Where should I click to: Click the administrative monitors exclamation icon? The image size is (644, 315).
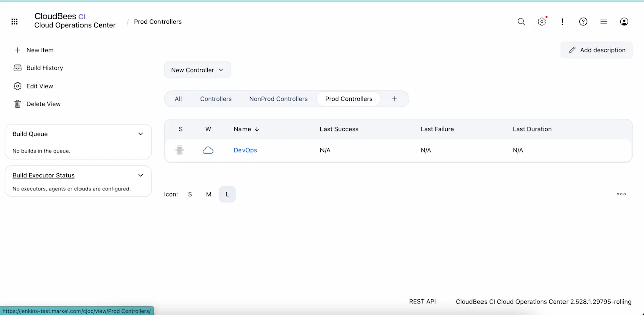(x=562, y=22)
